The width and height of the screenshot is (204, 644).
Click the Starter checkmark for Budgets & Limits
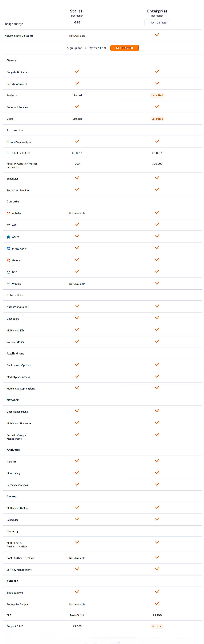77,72
